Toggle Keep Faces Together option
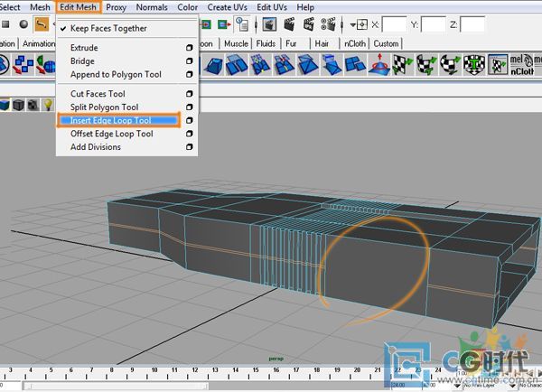This screenshot has height=392, width=542. [108, 28]
